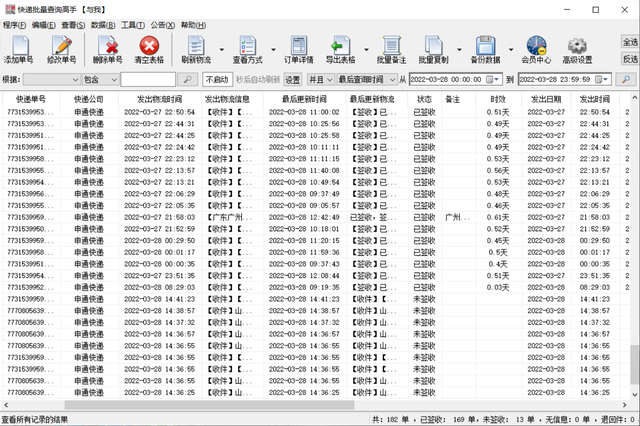This screenshot has width=640, height=426.
Task: Open the 数据(B) menu
Action: tap(103, 25)
